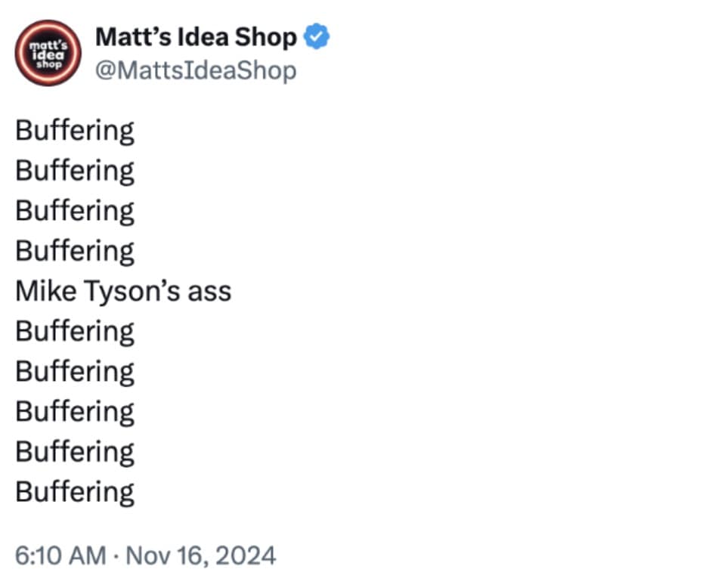Click the 6:10 AM timestamp
This screenshot has width=721, height=588.
(60, 556)
